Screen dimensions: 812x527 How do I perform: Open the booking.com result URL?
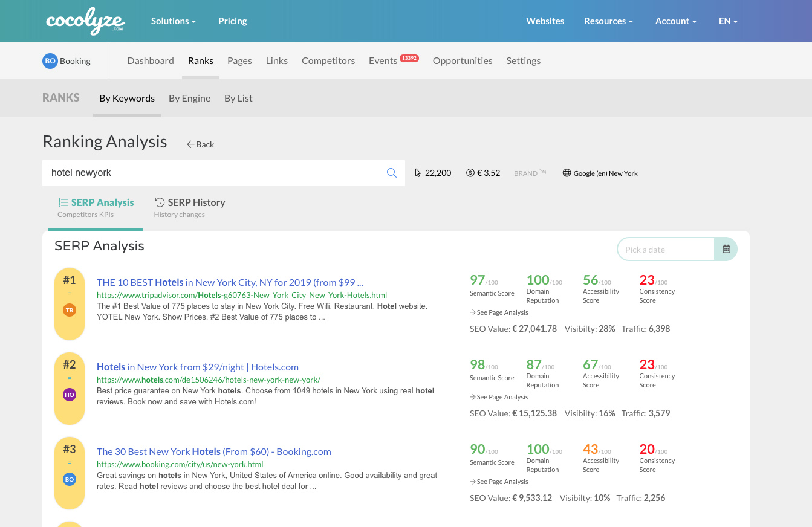point(180,464)
